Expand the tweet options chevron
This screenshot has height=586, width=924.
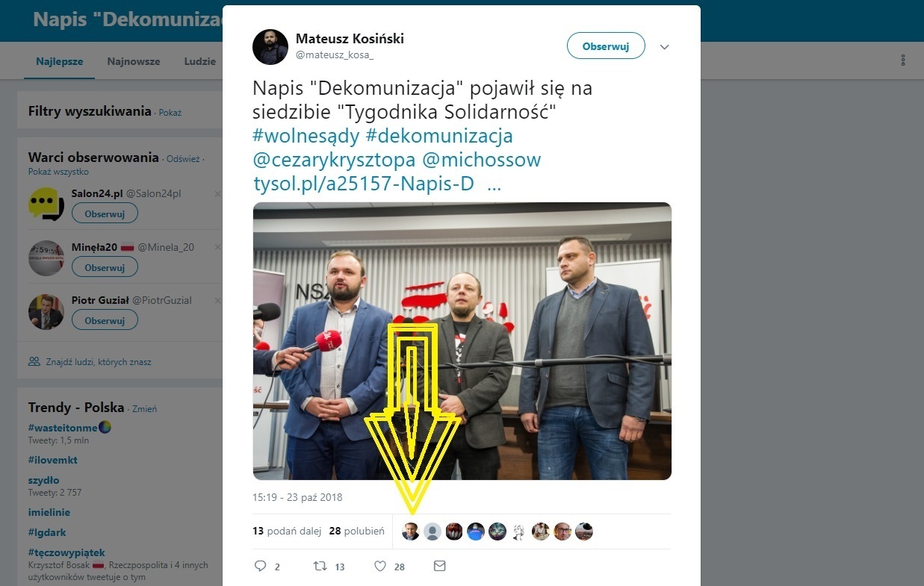point(665,47)
